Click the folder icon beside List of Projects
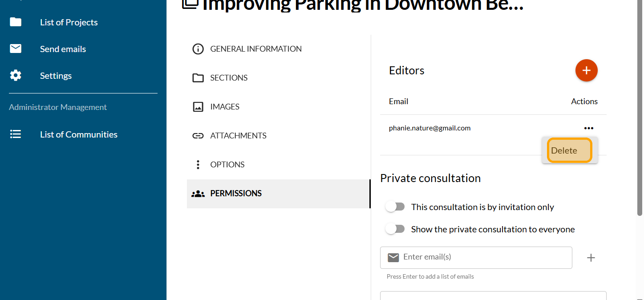 (x=16, y=22)
